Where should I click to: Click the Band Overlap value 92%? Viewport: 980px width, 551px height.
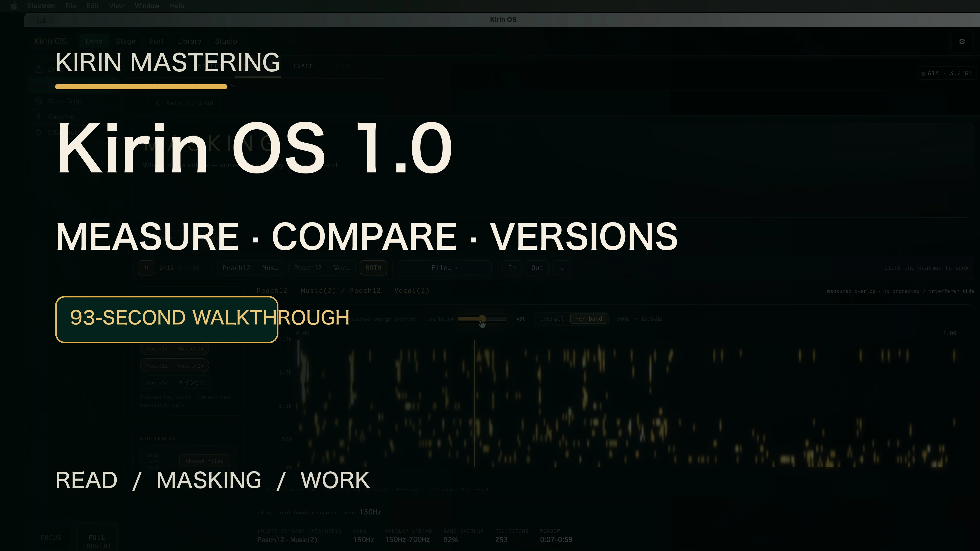click(450, 540)
